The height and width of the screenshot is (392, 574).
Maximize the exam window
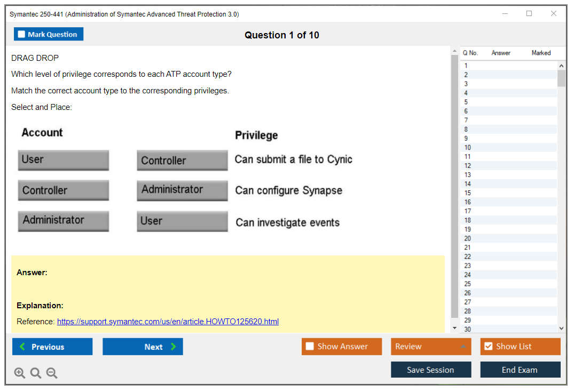[529, 14]
